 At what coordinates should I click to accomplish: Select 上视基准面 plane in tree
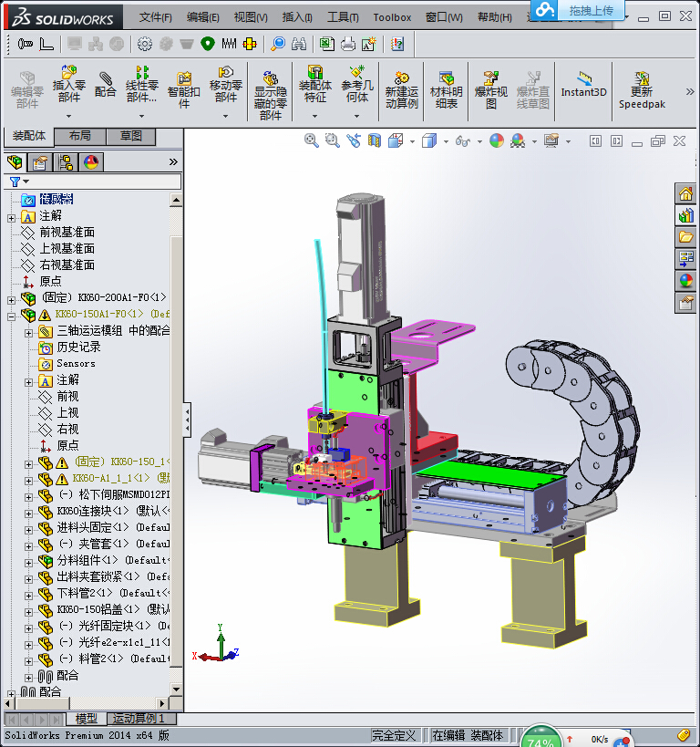click(67, 249)
